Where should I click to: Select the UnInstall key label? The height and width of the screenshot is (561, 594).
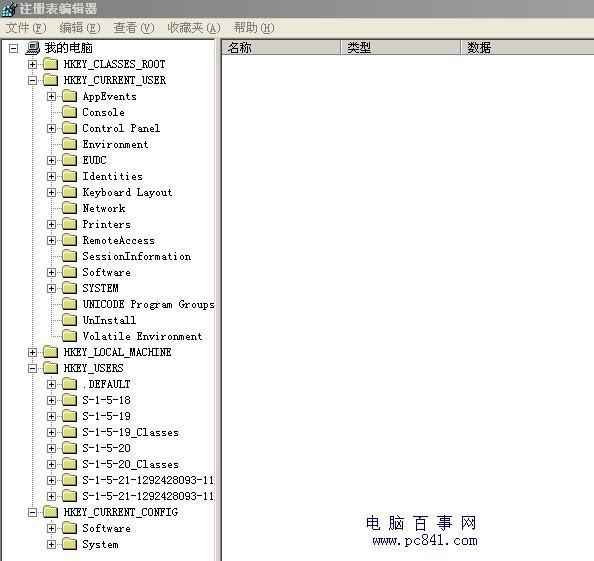pos(109,320)
